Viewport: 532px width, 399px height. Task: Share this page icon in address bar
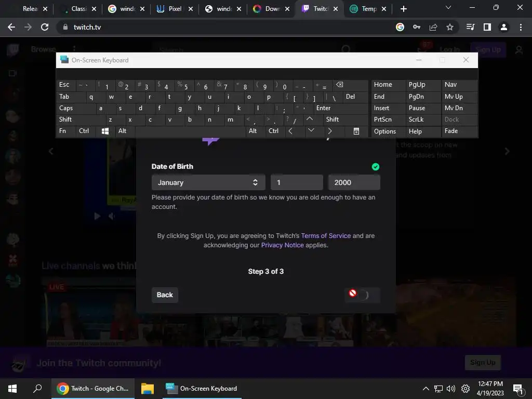[x=433, y=27]
